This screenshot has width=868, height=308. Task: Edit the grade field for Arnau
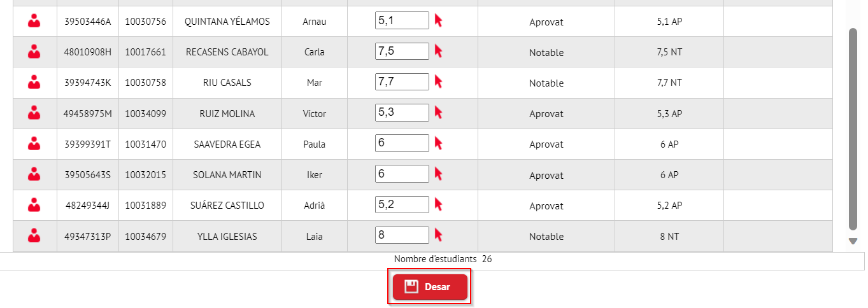[x=402, y=20]
